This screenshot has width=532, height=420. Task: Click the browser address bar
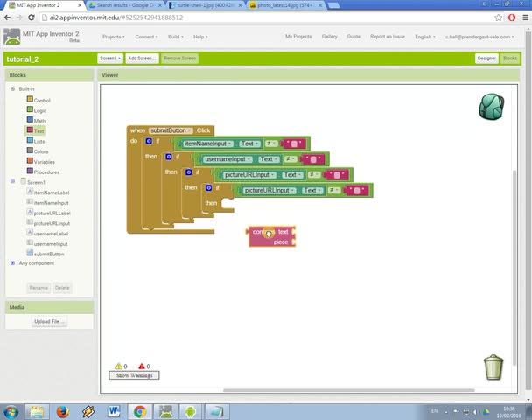(x=266, y=17)
